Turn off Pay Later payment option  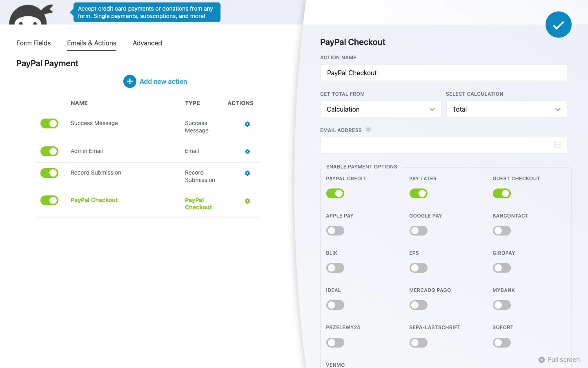419,193
